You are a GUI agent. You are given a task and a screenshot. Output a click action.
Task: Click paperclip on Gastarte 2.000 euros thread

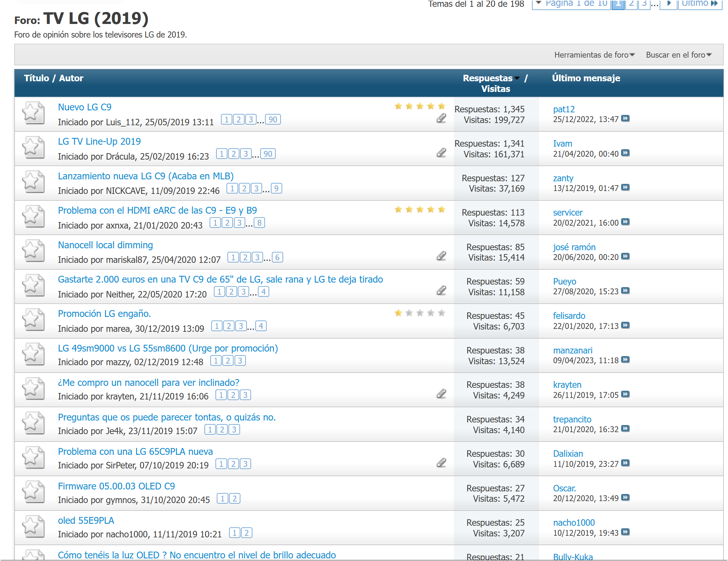pyautogui.click(x=442, y=290)
